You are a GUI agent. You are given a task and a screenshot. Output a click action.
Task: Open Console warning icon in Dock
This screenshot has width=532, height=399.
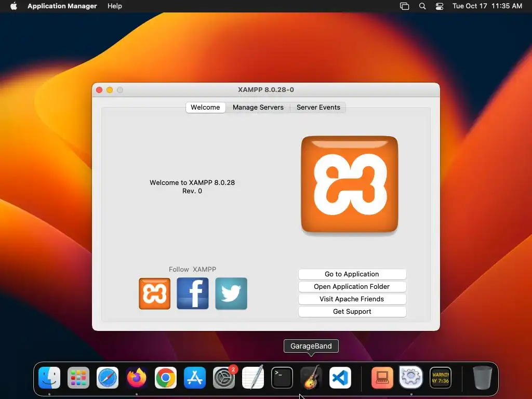coord(441,378)
